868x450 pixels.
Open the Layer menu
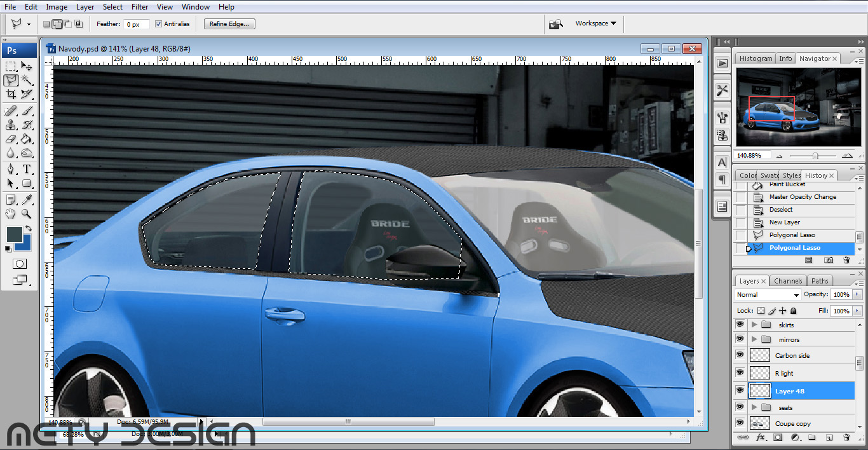(85, 7)
